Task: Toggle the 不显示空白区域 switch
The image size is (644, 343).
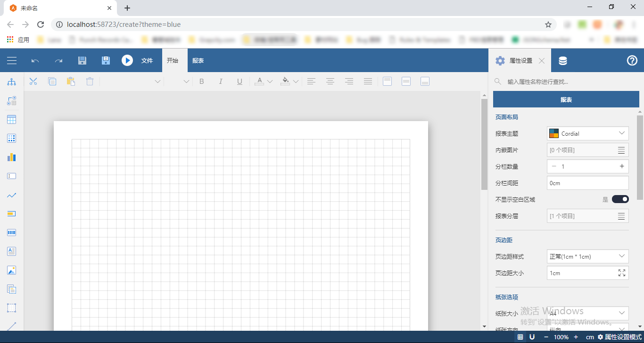Action: (620, 199)
